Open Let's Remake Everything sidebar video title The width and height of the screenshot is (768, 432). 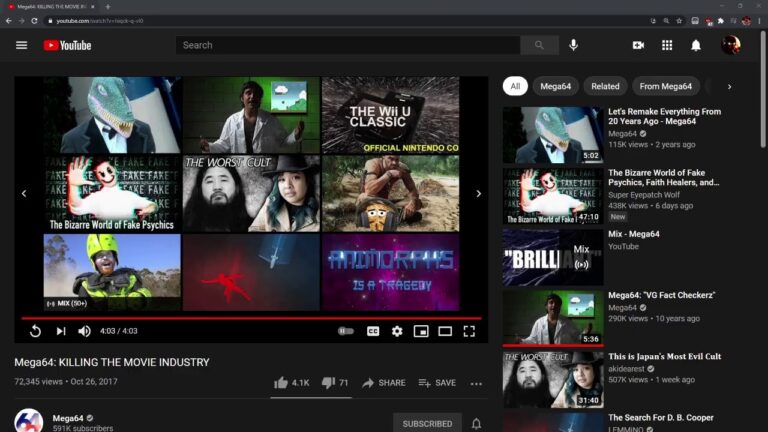664,116
